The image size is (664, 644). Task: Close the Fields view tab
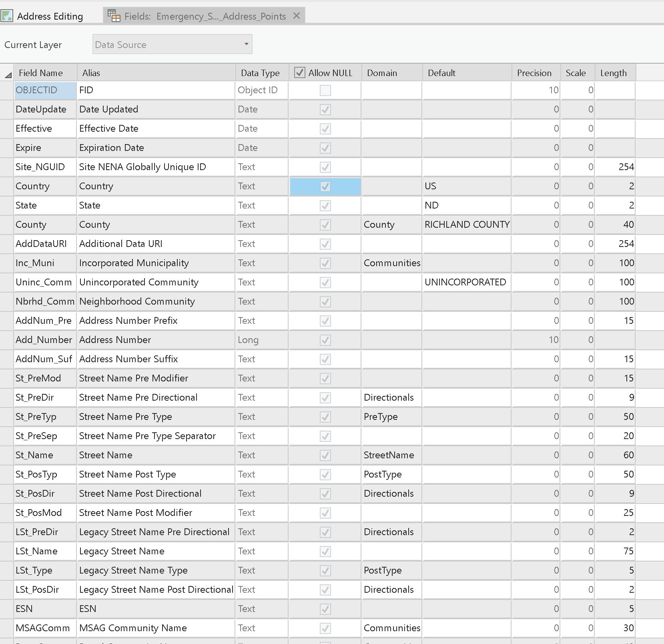click(296, 16)
